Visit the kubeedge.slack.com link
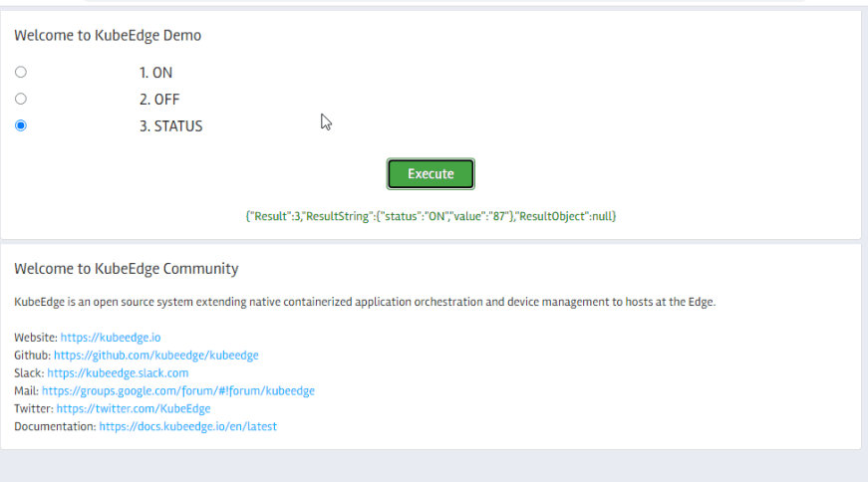868x482 pixels. [118, 373]
